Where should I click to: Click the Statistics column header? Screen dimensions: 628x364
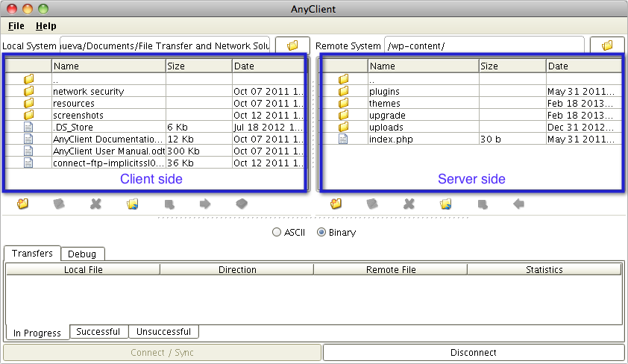[x=544, y=269]
